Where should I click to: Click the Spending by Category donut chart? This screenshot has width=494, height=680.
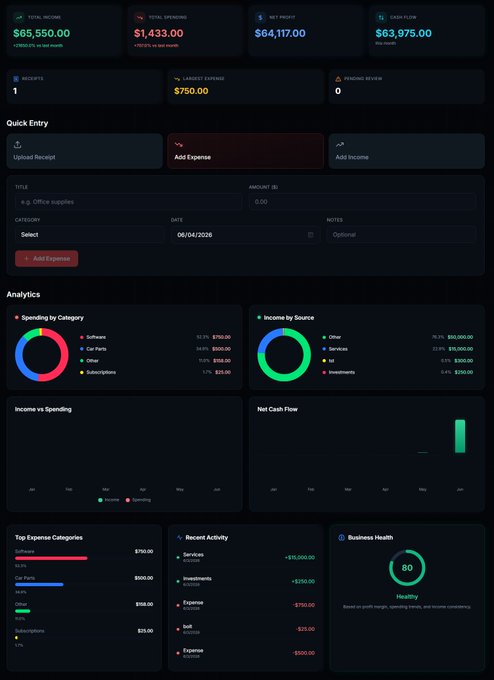pyautogui.click(x=42, y=355)
